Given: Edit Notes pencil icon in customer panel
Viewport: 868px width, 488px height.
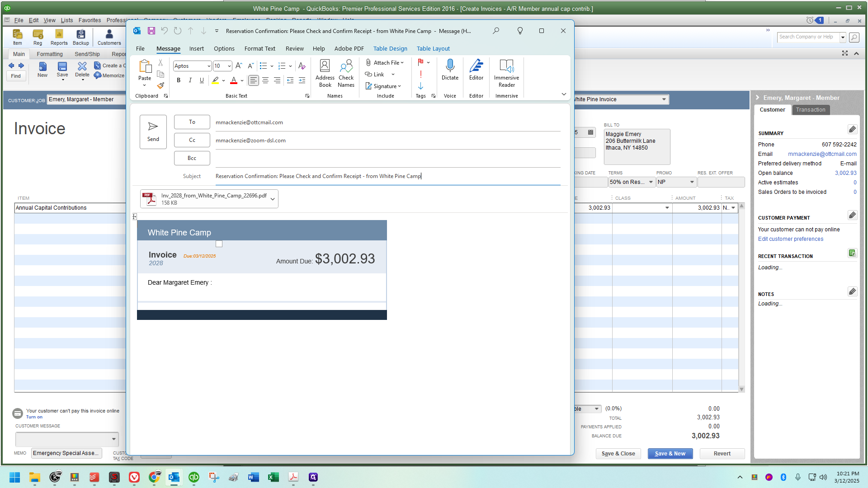Looking at the screenshot, I should (852, 291).
